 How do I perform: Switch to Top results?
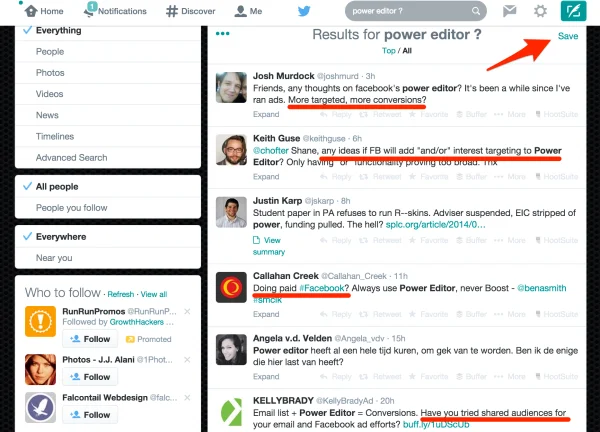388,51
